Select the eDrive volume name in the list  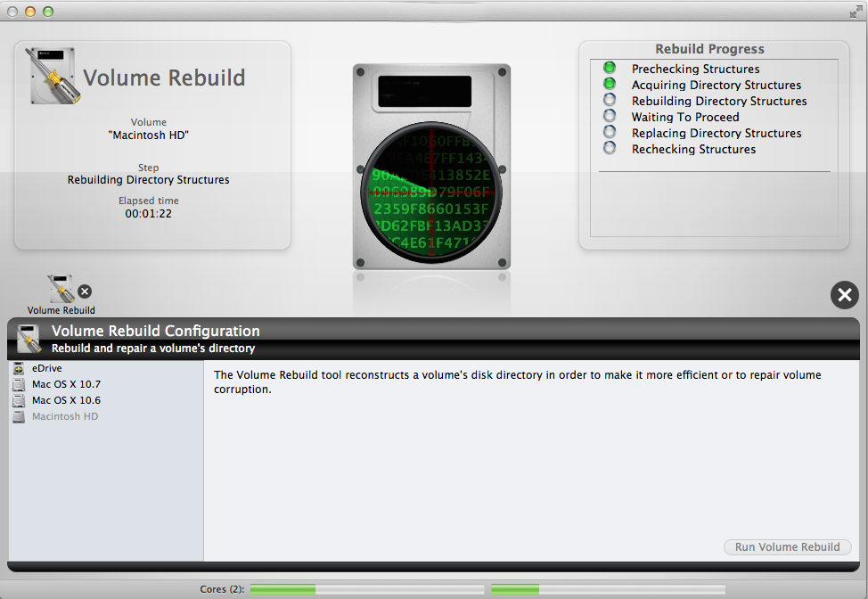click(47, 368)
